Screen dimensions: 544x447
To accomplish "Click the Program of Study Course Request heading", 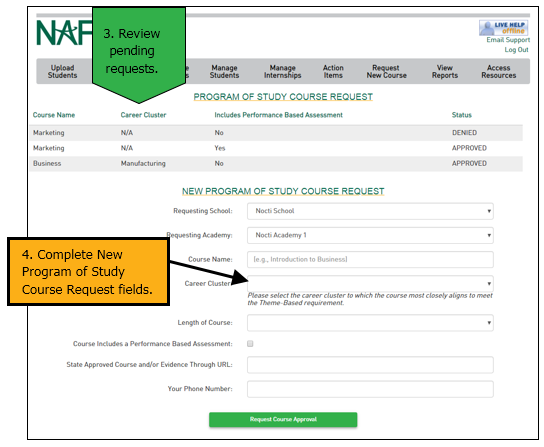I will point(283,96).
